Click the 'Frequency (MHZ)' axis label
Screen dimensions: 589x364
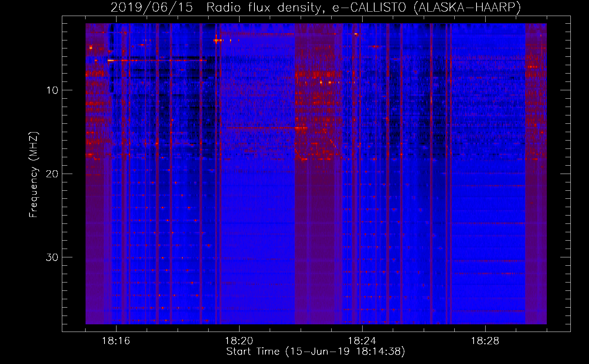click(x=33, y=175)
